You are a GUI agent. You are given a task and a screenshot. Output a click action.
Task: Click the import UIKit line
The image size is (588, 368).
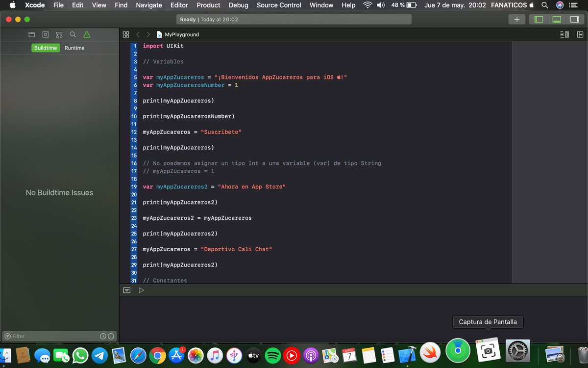pyautogui.click(x=163, y=46)
